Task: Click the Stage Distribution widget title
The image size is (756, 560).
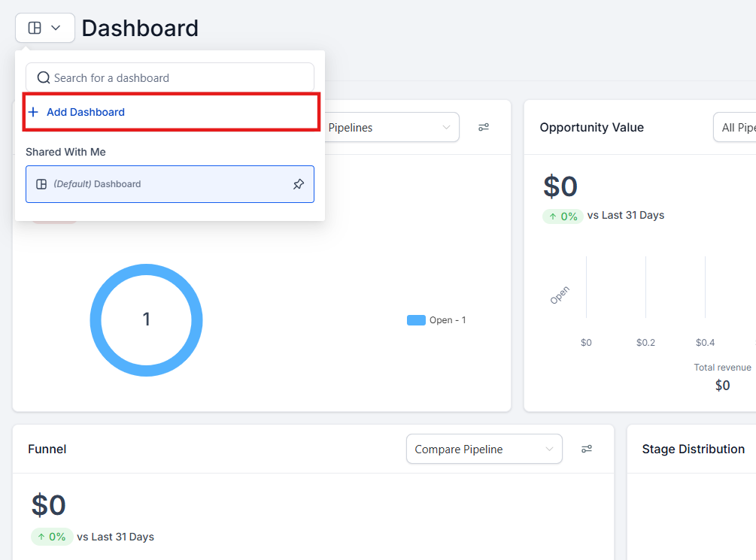Action: [693, 449]
